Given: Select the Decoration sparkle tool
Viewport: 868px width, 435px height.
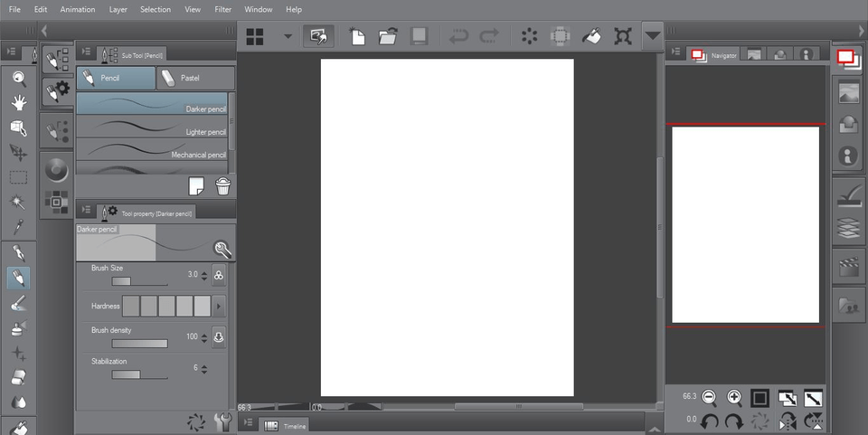Looking at the screenshot, I should pyautogui.click(x=19, y=353).
